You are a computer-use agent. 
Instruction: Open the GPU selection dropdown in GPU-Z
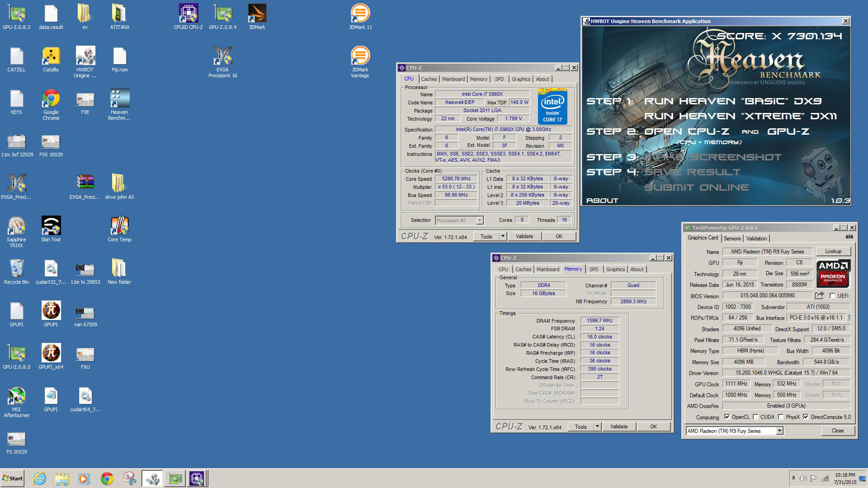coord(779,431)
